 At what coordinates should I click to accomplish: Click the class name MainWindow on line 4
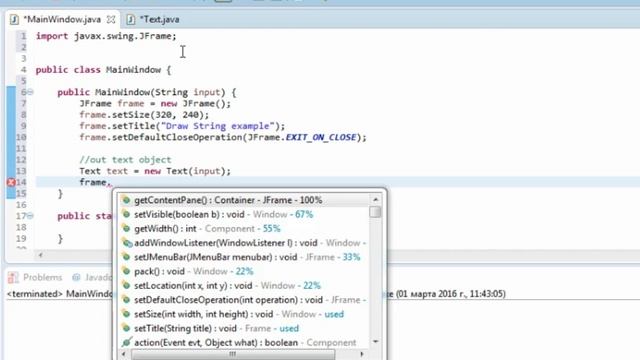click(x=133, y=70)
